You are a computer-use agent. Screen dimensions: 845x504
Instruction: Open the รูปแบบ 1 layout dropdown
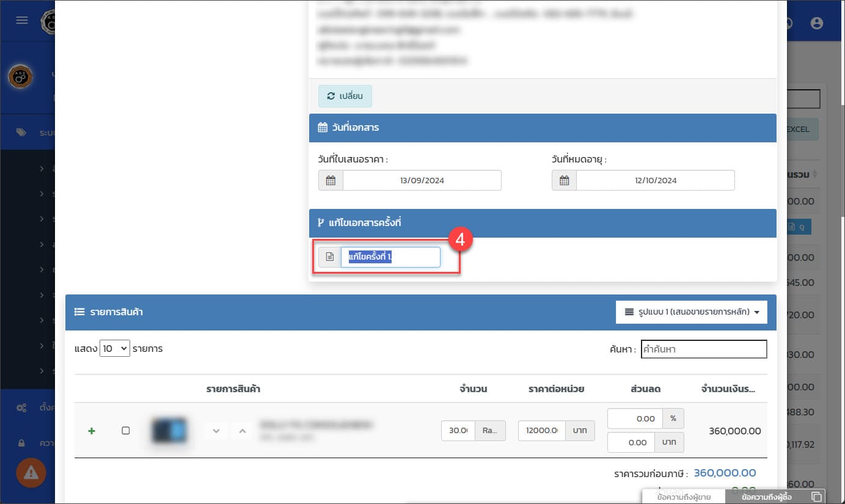[691, 312]
